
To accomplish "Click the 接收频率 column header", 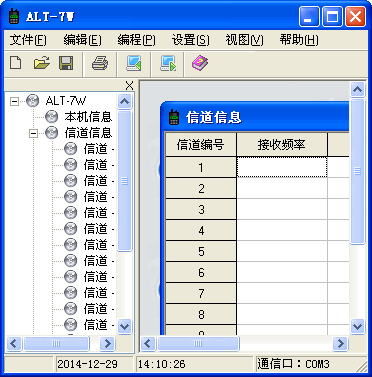I will click(x=282, y=144).
